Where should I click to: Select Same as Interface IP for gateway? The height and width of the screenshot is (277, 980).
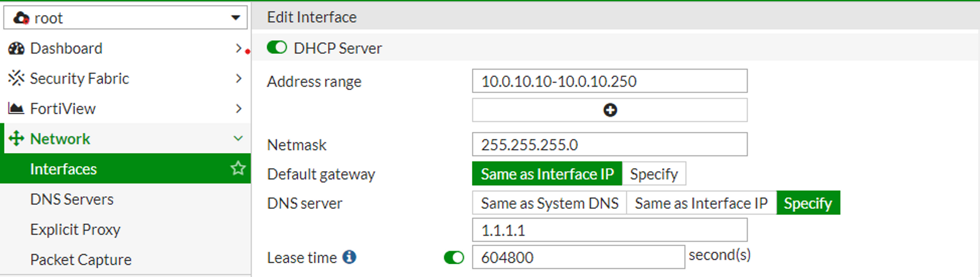click(547, 174)
